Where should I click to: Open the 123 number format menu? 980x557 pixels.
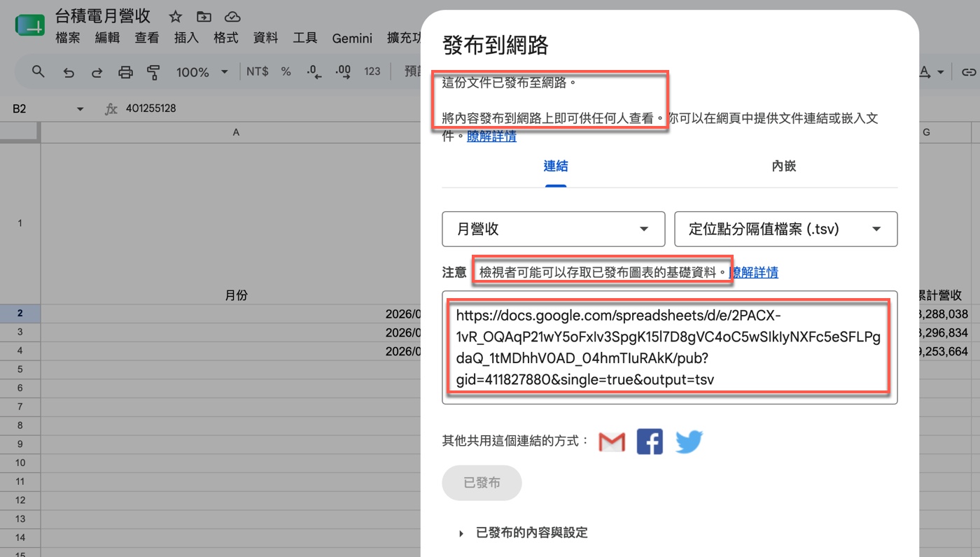372,71
